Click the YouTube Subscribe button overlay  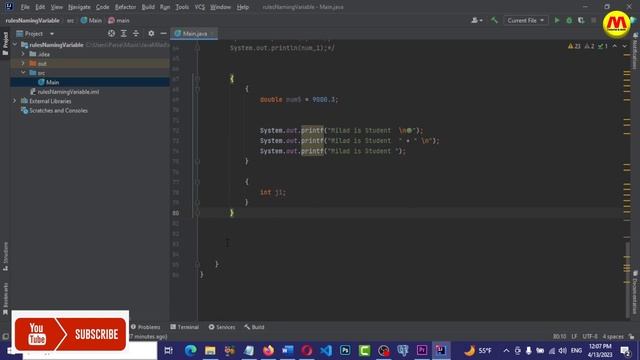click(x=70, y=334)
